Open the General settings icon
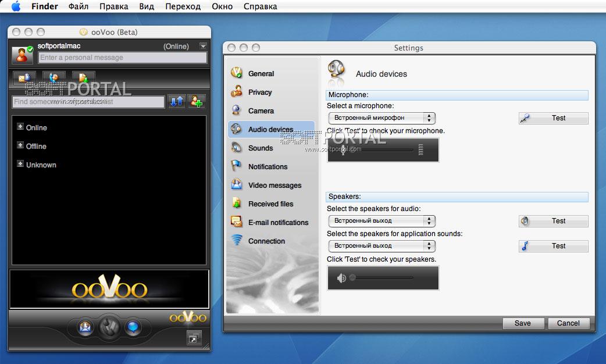This screenshot has width=606, height=364. tap(237, 73)
